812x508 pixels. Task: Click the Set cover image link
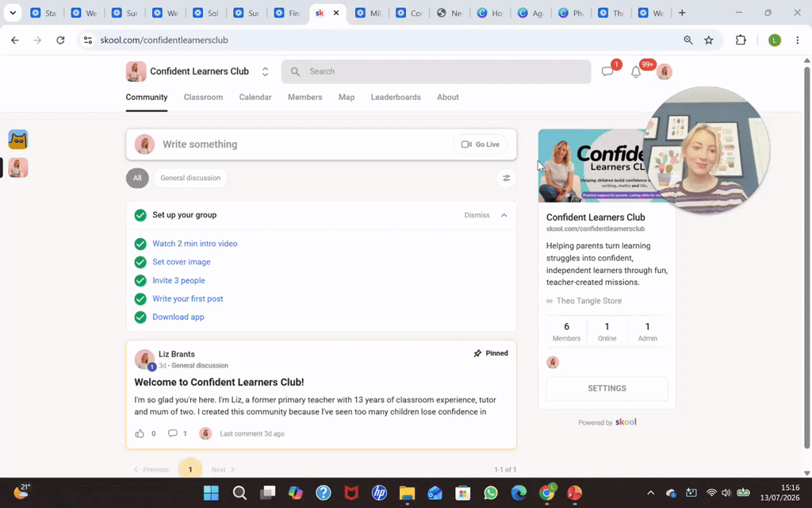point(182,262)
